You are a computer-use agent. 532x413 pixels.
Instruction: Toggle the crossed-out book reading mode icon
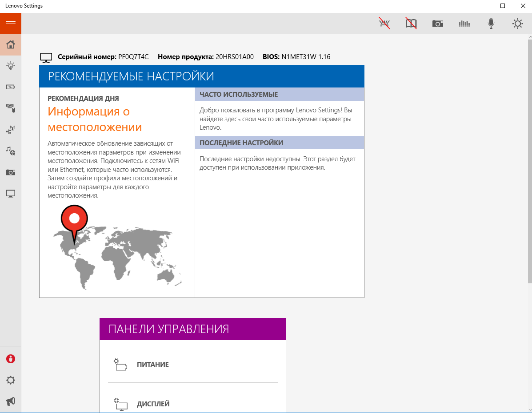coord(411,24)
